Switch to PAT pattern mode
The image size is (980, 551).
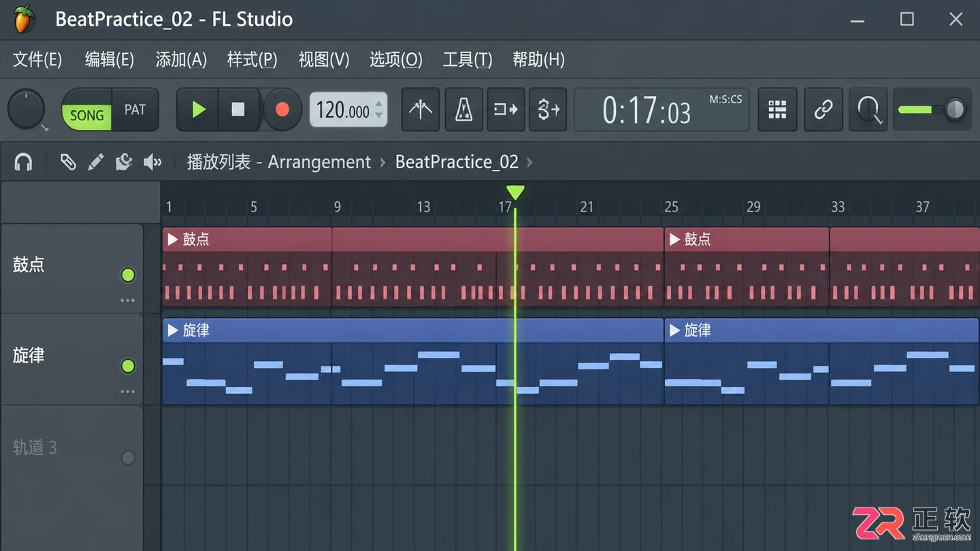(135, 110)
